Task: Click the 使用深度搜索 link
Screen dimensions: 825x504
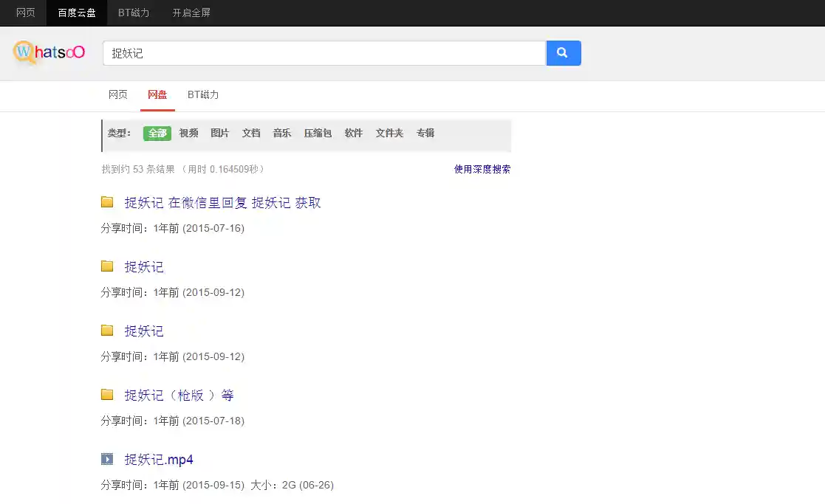Action: pyautogui.click(x=482, y=169)
